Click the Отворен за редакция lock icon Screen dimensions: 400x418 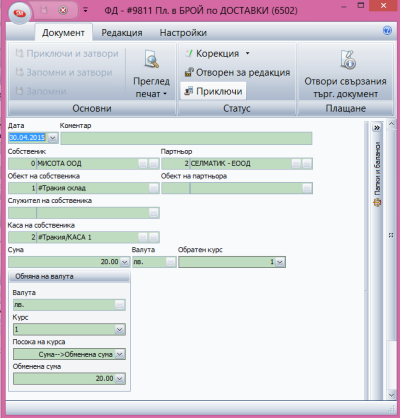[x=189, y=72]
